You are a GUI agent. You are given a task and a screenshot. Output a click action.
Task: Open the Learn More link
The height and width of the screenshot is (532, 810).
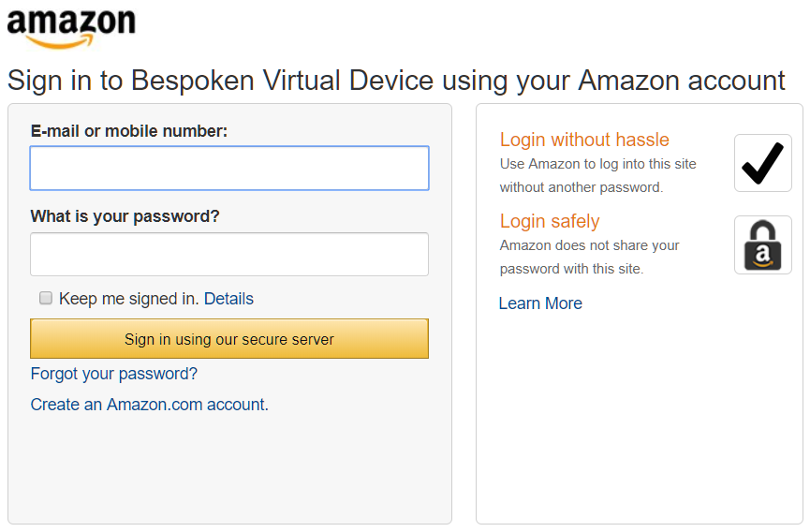(x=540, y=303)
